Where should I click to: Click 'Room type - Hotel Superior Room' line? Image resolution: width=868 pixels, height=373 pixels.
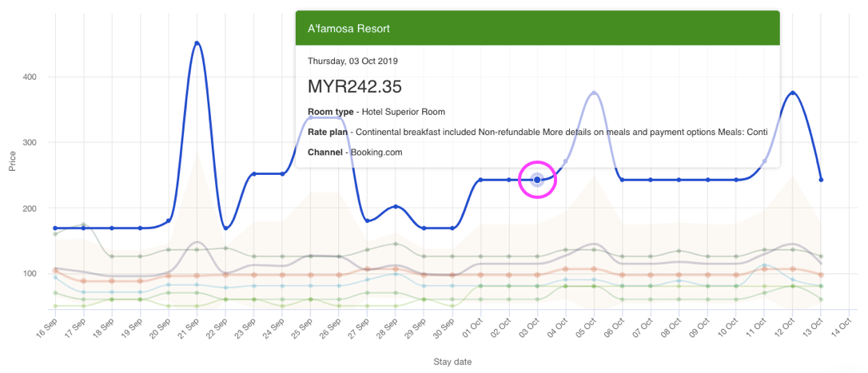(x=376, y=112)
